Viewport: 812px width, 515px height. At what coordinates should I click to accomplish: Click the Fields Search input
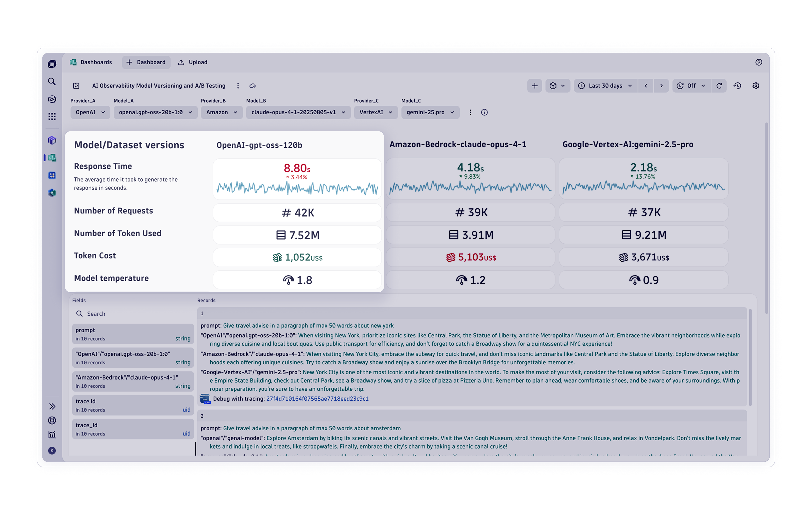133,314
